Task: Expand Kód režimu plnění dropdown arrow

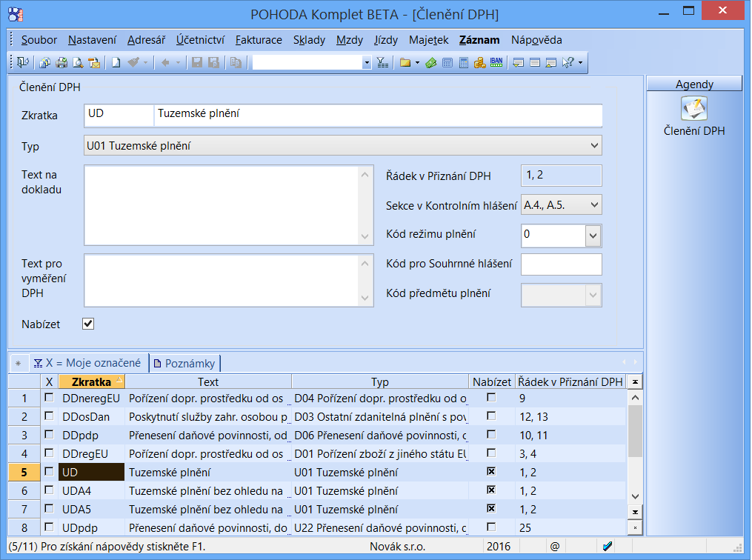Action: (x=593, y=236)
